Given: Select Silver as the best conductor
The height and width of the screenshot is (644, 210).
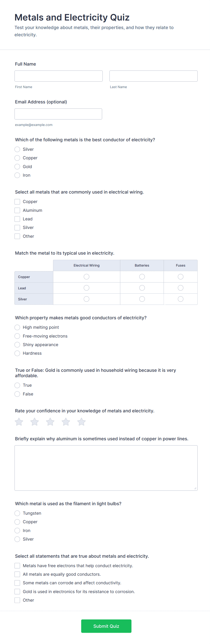Looking at the screenshot, I should click(17, 149).
